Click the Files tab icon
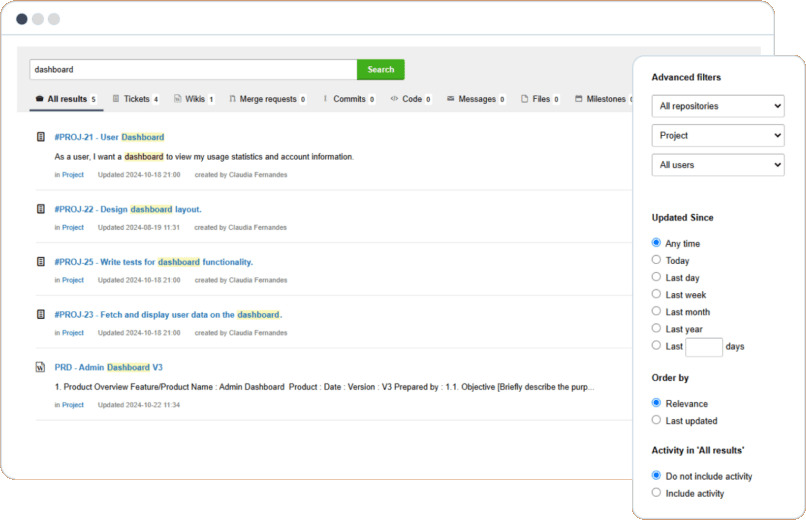 (x=524, y=99)
